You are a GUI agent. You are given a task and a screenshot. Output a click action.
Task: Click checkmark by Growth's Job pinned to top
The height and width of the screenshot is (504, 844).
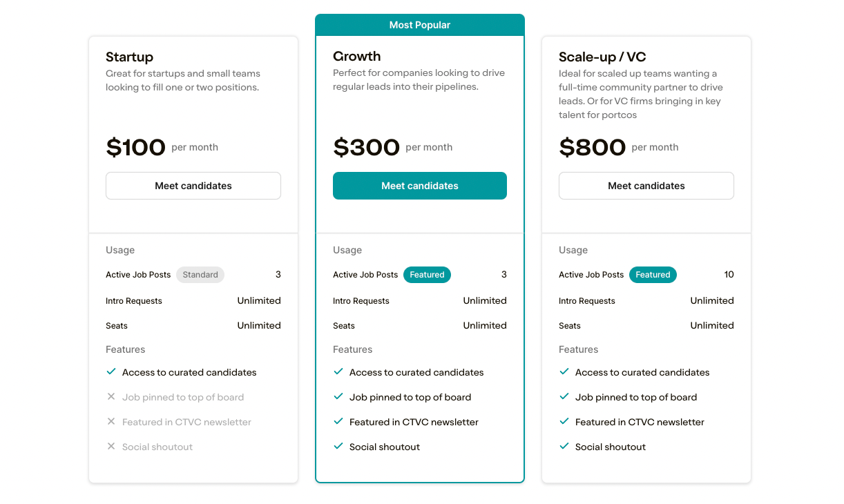click(x=338, y=396)
